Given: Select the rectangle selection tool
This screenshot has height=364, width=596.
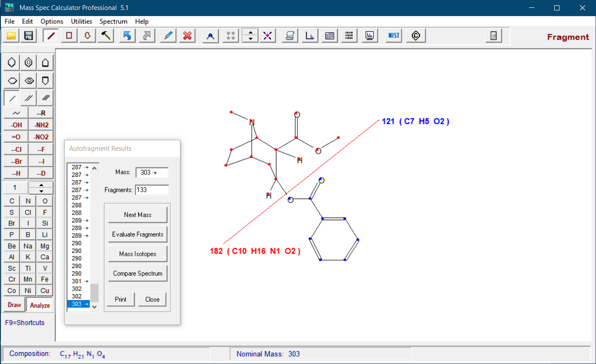Looking at the screenshot, I should pyautogui.click(x=69, y=36).
